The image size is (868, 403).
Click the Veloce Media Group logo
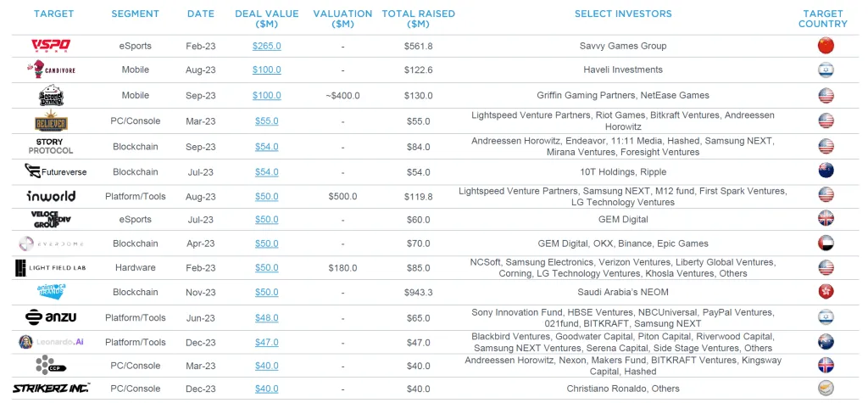click(x=50, y=220)
